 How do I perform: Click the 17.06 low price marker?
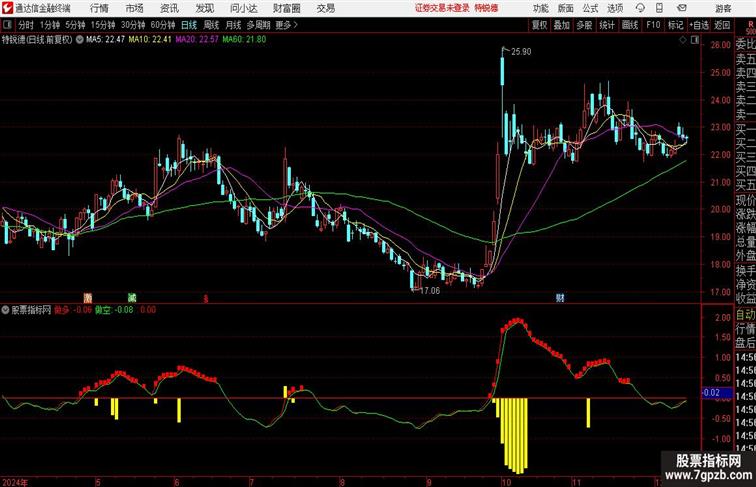[430, 291]
